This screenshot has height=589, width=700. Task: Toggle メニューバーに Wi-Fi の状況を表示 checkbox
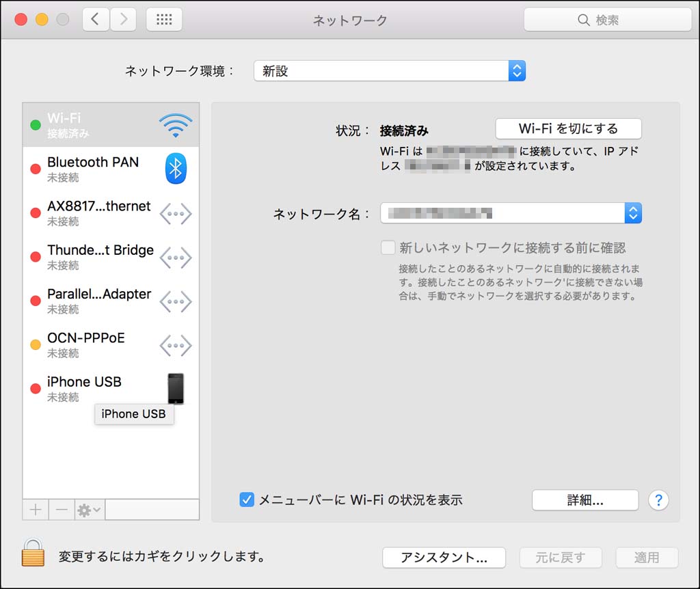pyautogui.click(x=247, y=499)
